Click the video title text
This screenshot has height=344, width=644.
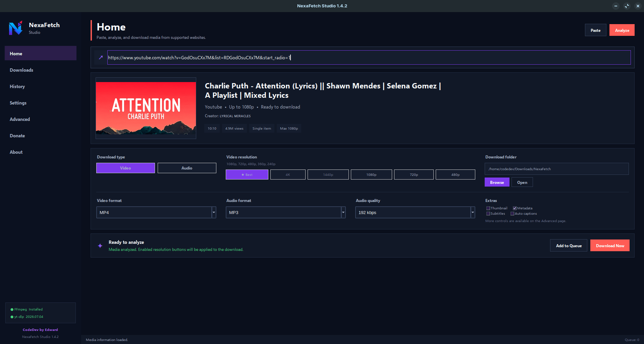tap(323, 90)
